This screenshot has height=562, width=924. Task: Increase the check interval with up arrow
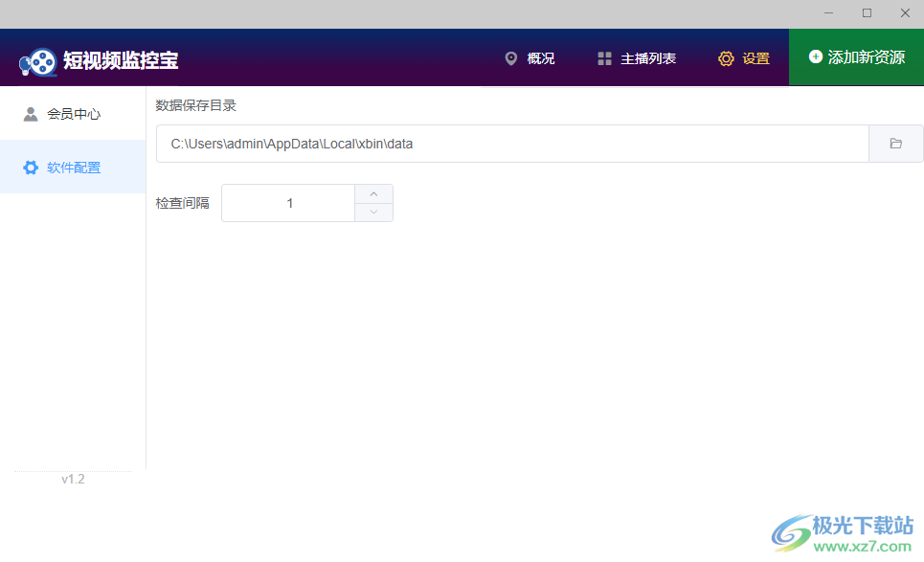pyautogui.click(x=373, y=193)
